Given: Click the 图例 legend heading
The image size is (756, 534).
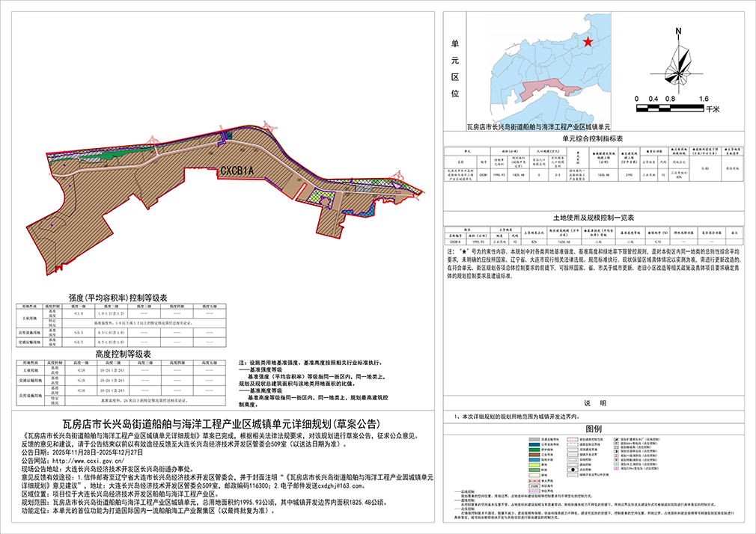Looking at the screenshot, I should click(x=594, y=429).
